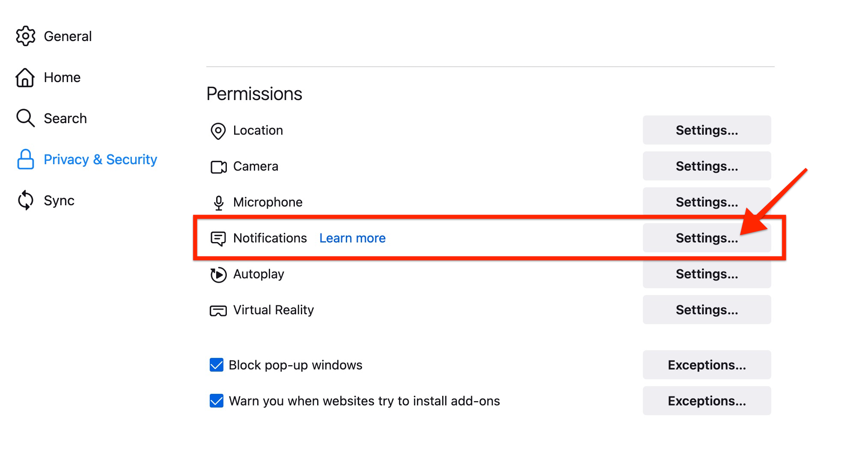Uncheck Block pop-up windows checkbox
Screen dimensions: 868x449
pos(217,365)
